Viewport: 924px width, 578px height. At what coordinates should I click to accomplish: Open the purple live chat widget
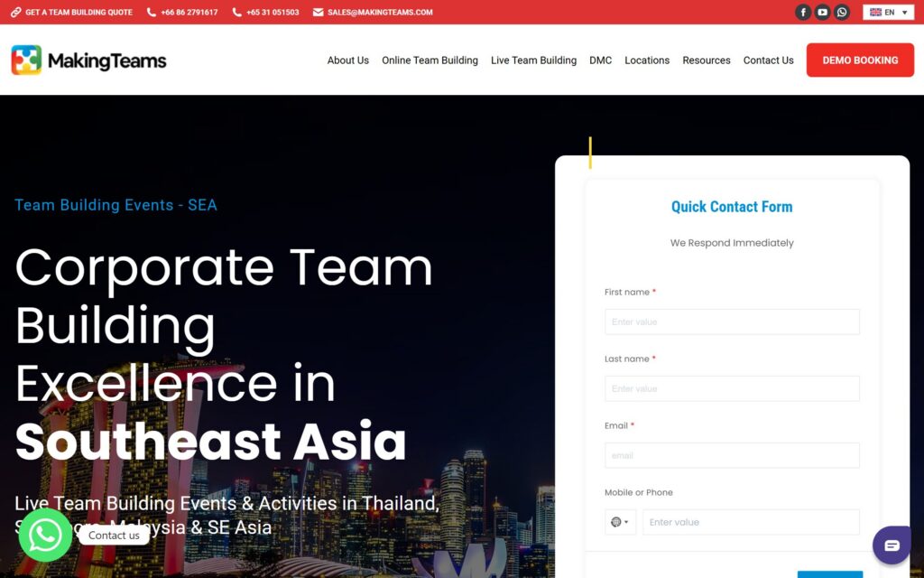(892, 545)
